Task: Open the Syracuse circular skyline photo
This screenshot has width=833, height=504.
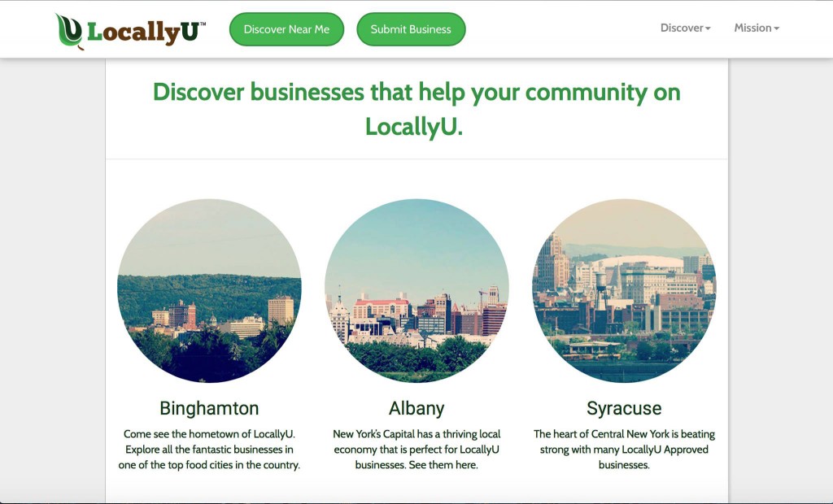Action: (624, 290)
